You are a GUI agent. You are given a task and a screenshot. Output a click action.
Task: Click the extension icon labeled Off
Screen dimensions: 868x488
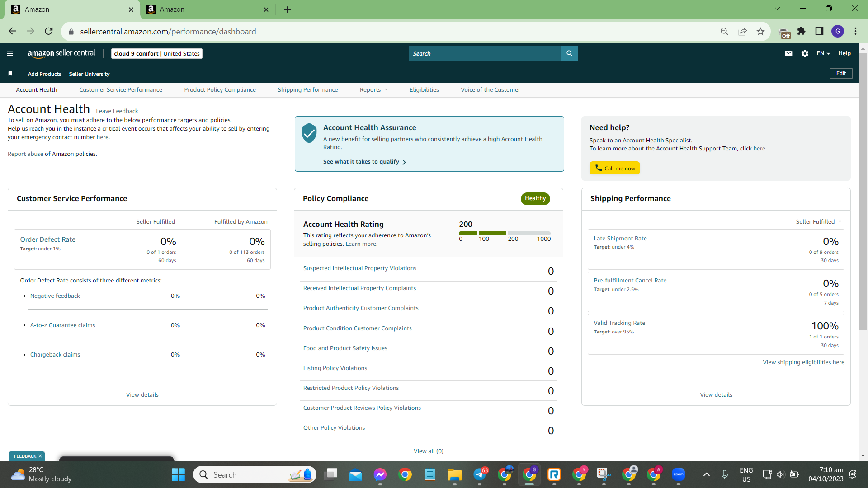[785, 33]
